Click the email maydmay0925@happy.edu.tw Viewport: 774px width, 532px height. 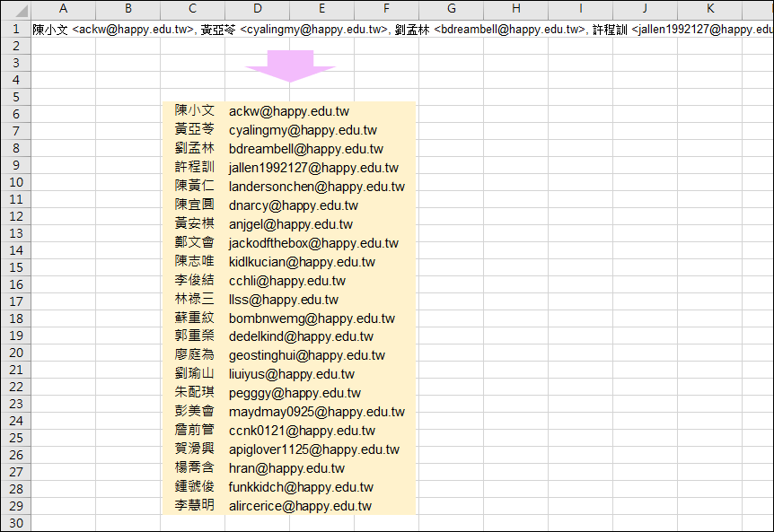tap(316, 412)
